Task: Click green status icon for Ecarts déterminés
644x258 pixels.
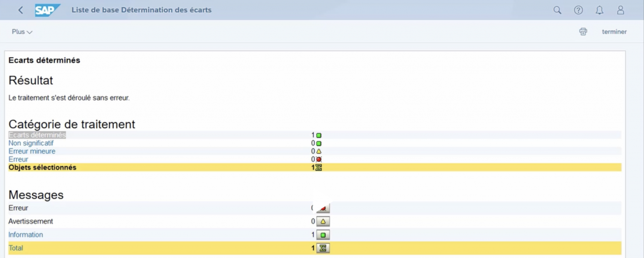Action: 319,135
